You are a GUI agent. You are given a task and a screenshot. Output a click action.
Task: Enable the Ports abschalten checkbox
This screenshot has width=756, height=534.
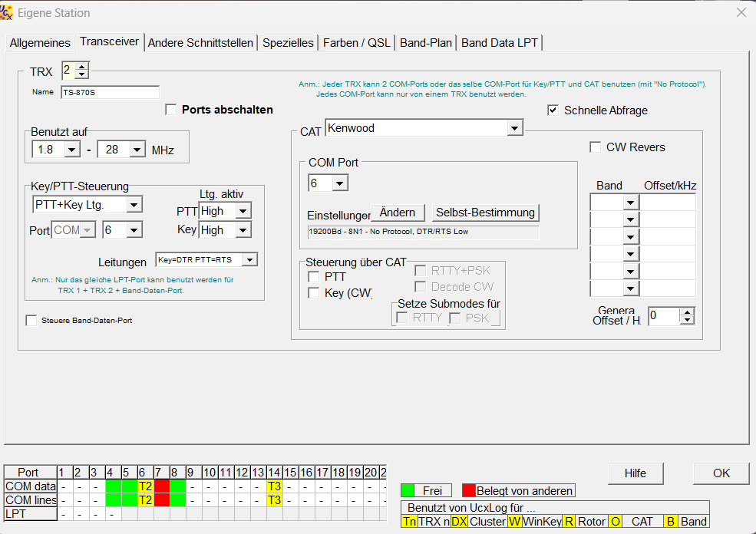[x=171, y=110]
